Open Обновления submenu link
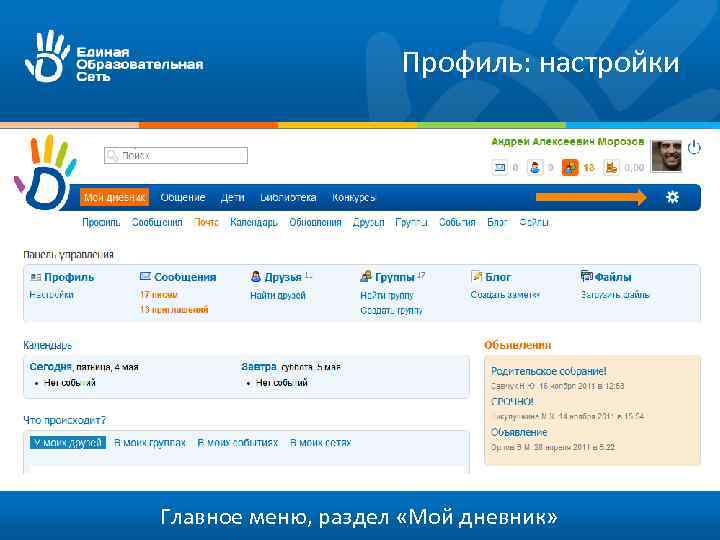The height and width of the screenshot is (540, 720). pos(315,223)
